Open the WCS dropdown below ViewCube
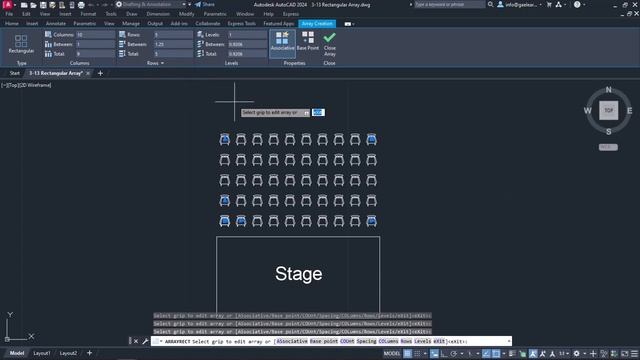Image resolution: width=640 pixels, height=360 pixels. (x=608, y=147)
